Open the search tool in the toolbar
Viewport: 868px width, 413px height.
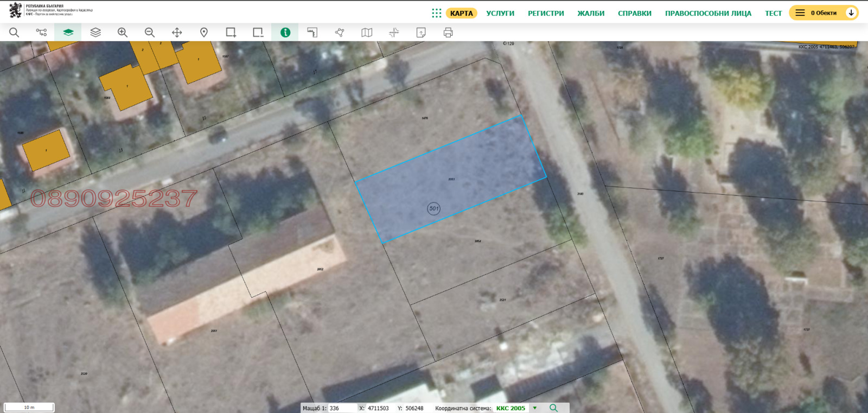pos(14,33)
